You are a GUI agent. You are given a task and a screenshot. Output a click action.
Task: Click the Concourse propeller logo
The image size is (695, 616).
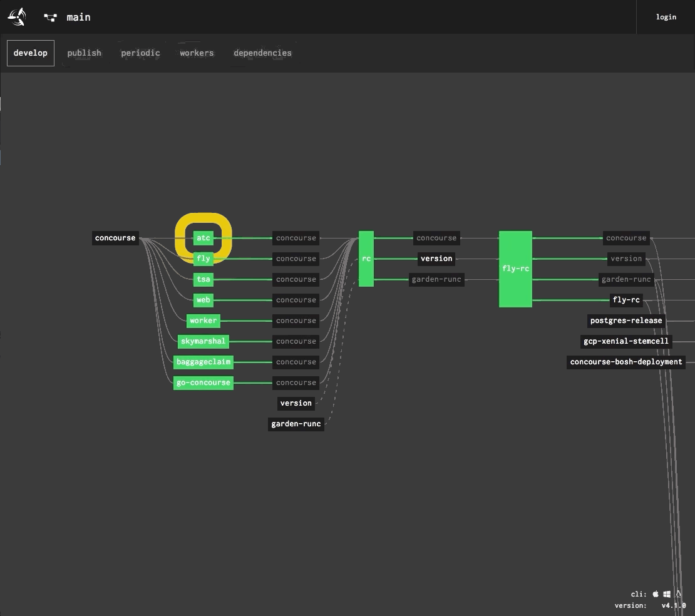[17, 17]
